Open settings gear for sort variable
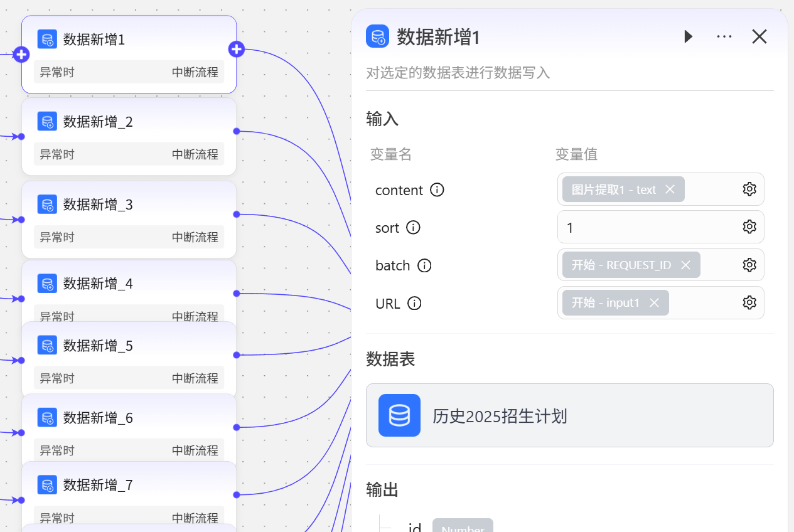Screen dimensions: 794x532 click(x=749, y=227)
